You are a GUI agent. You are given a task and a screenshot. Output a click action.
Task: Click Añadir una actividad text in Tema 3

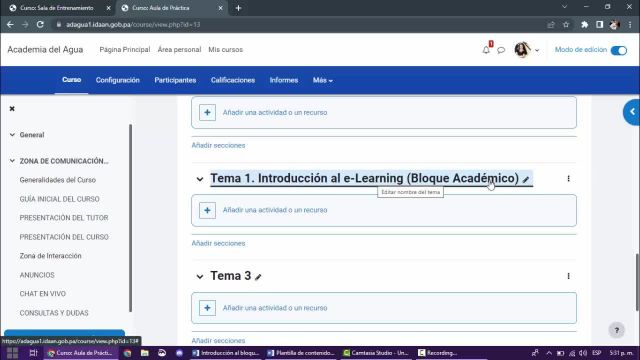pyautogui.click(x=275, y=308)
